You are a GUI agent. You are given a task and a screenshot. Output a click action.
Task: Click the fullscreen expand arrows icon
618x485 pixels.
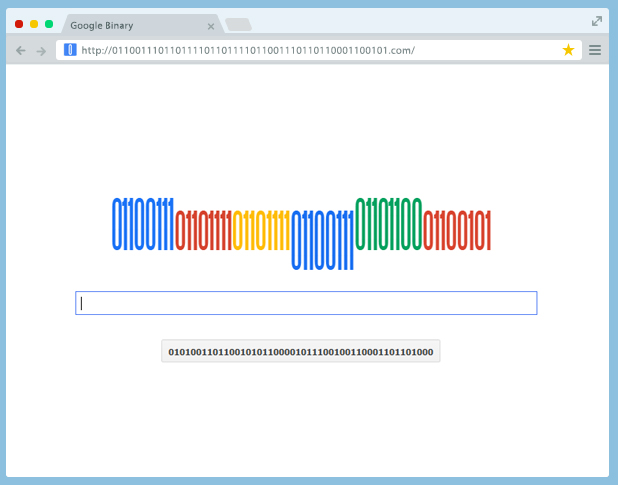click(x=597, y=21)
